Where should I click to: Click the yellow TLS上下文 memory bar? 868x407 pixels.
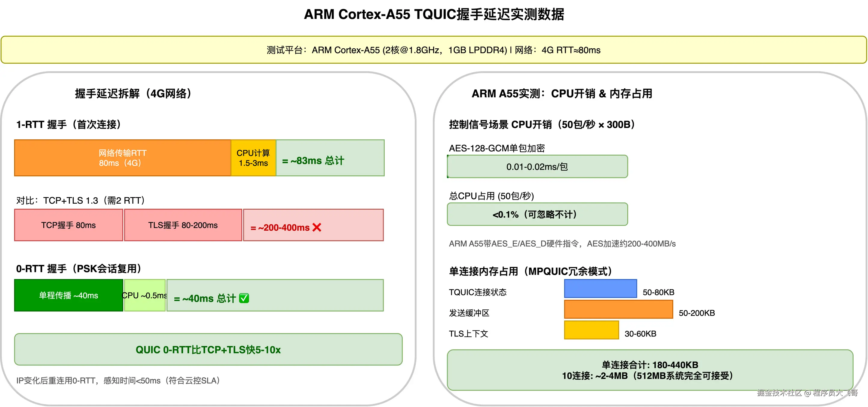click(x=591, y=330)
